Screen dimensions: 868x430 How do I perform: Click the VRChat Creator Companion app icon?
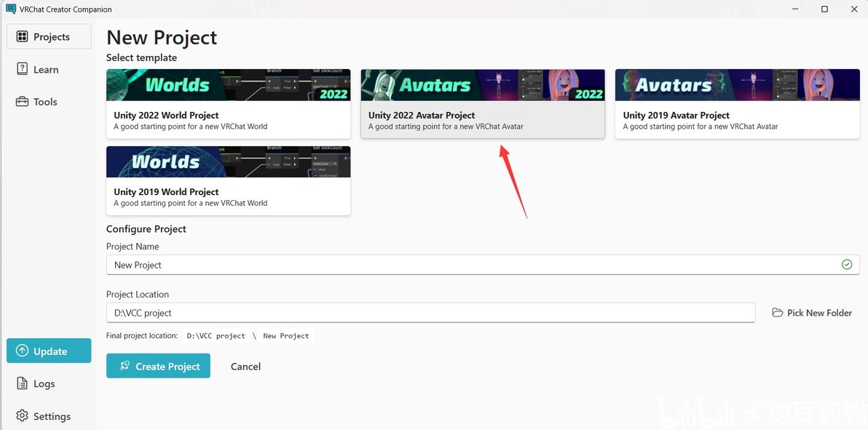click(10, 9)
